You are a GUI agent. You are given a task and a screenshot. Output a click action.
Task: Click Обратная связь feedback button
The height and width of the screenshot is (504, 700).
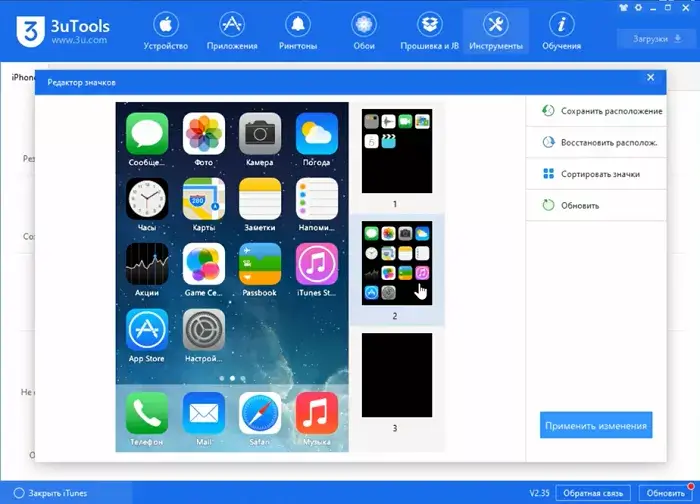tap(593, 493)
